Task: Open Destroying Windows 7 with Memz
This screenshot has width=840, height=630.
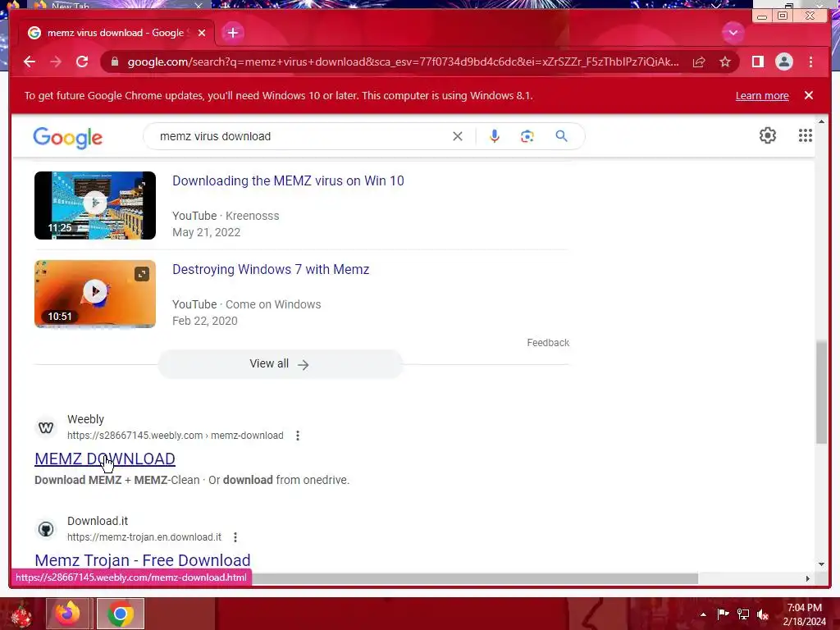Action: point(271,269)
